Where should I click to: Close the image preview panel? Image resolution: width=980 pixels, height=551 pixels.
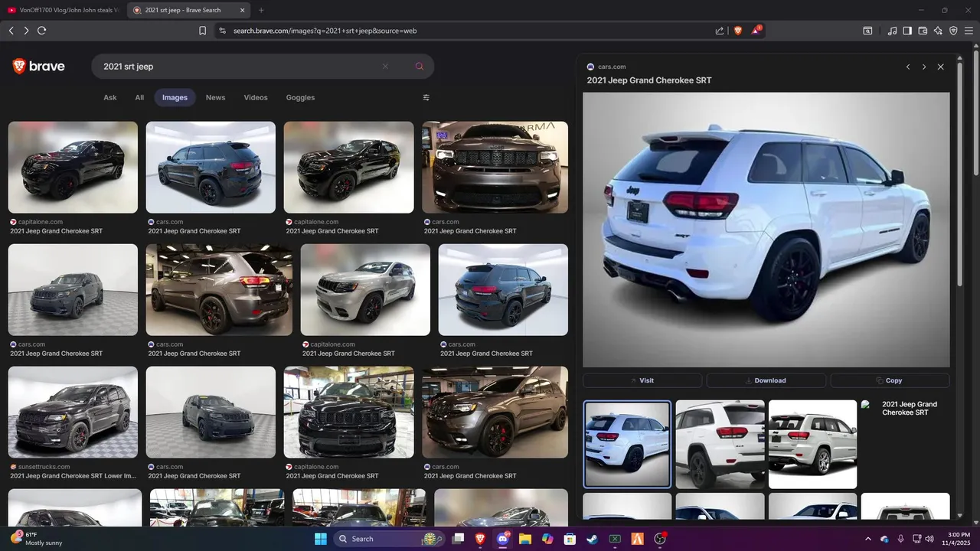tap(941, 67)
